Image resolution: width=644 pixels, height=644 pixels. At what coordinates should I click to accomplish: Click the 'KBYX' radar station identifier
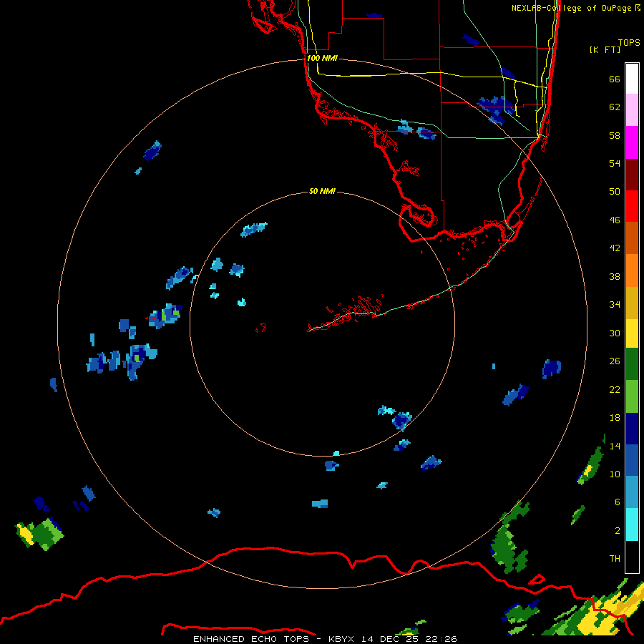(x=341, y=639)
